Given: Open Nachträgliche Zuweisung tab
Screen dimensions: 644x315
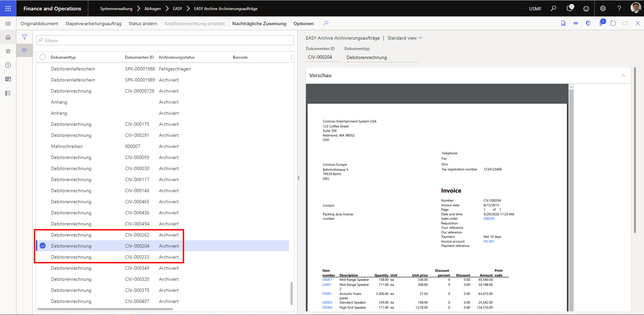Looking at the screenshot, I should click(259, 23).
